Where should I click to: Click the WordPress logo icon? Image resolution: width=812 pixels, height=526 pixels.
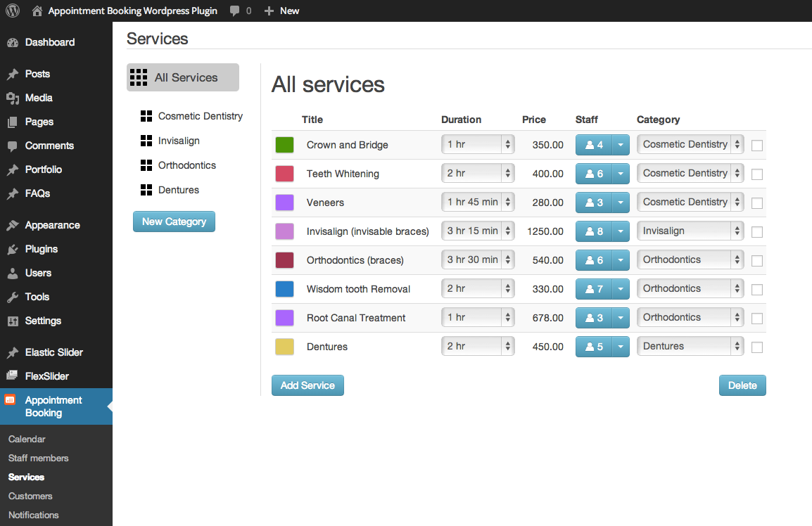(13, 11)
